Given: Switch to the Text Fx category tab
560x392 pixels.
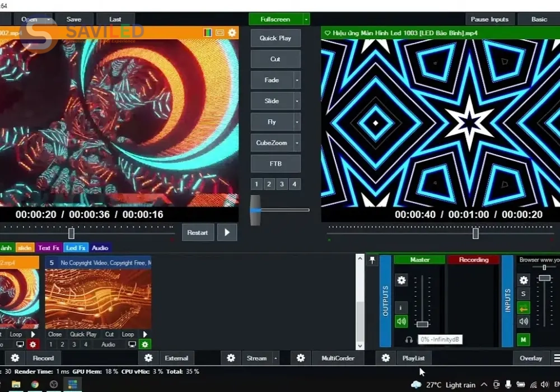Looking at the screenshot, I should click(49, 248).
